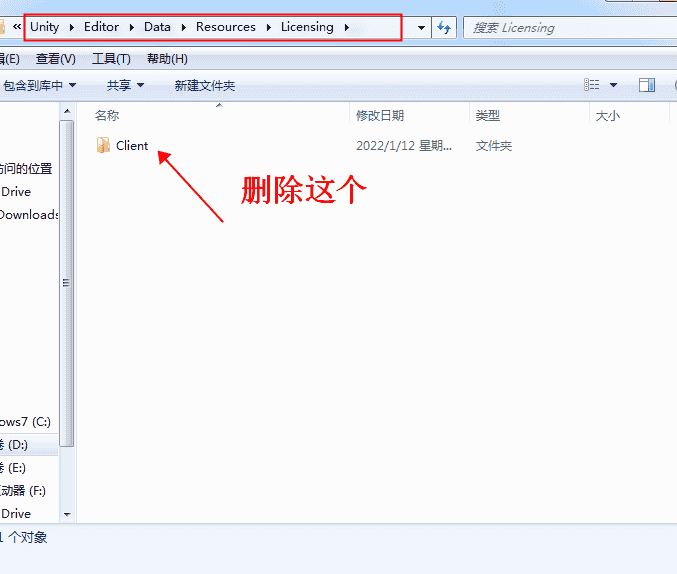Select Downloads in navigation pane

click(x=28, y=215)
